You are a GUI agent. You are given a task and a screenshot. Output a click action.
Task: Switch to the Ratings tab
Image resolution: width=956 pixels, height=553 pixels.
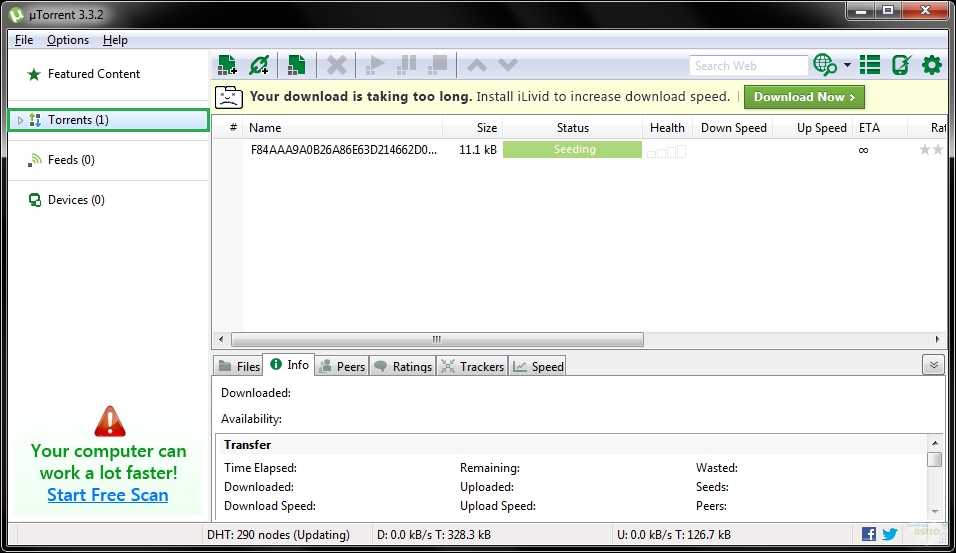402,366
